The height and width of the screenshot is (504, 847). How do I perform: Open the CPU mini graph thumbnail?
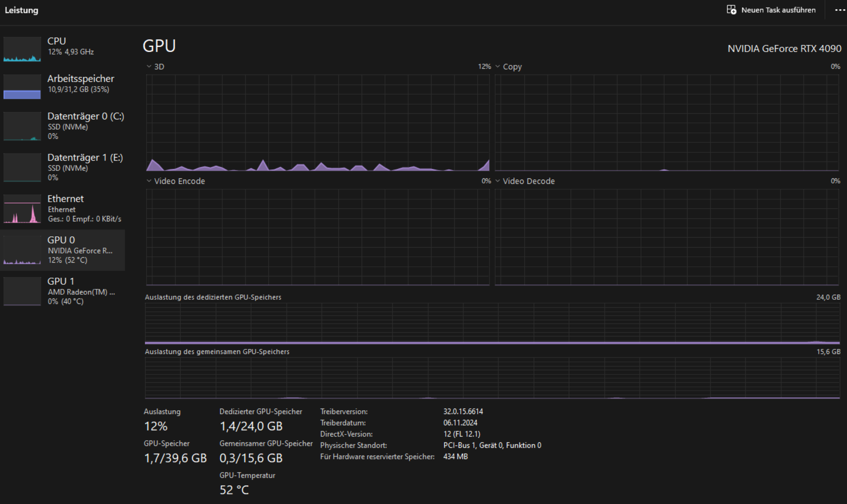coord(22,49)
